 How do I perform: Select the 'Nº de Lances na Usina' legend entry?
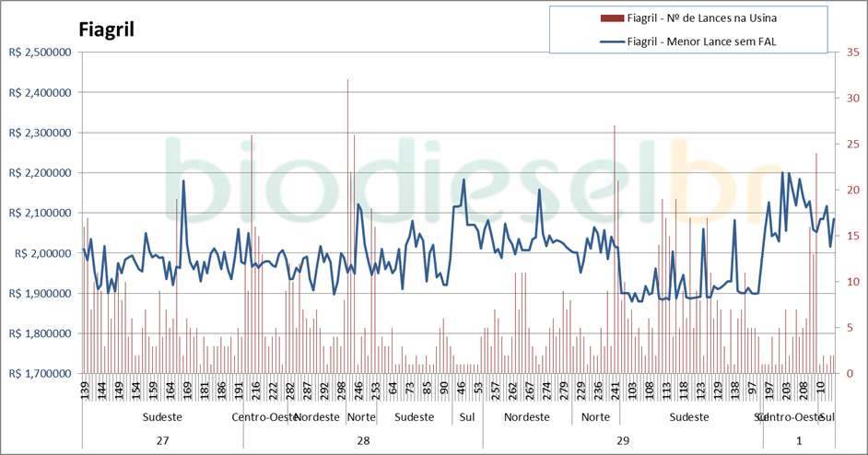point(707,17)
